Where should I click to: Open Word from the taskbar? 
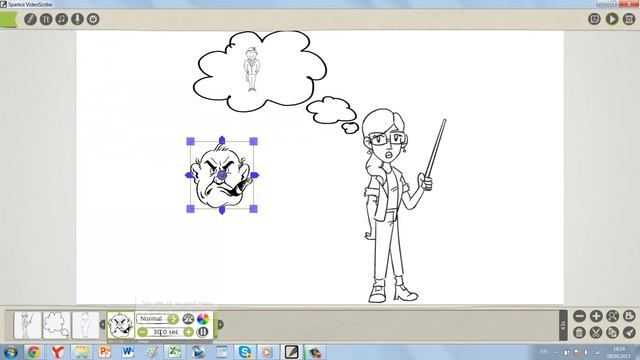pyautogui.click(x=128, y=352)
